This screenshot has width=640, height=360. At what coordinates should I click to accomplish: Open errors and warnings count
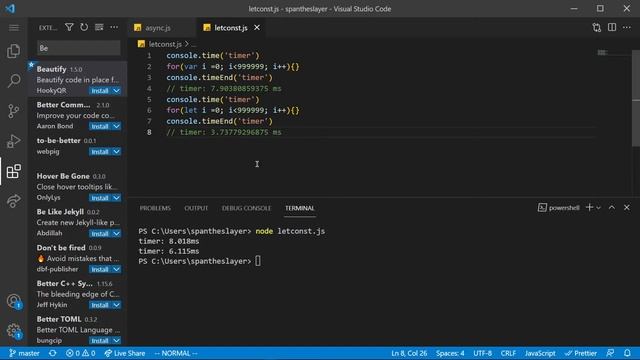click(x=80, y=353)
